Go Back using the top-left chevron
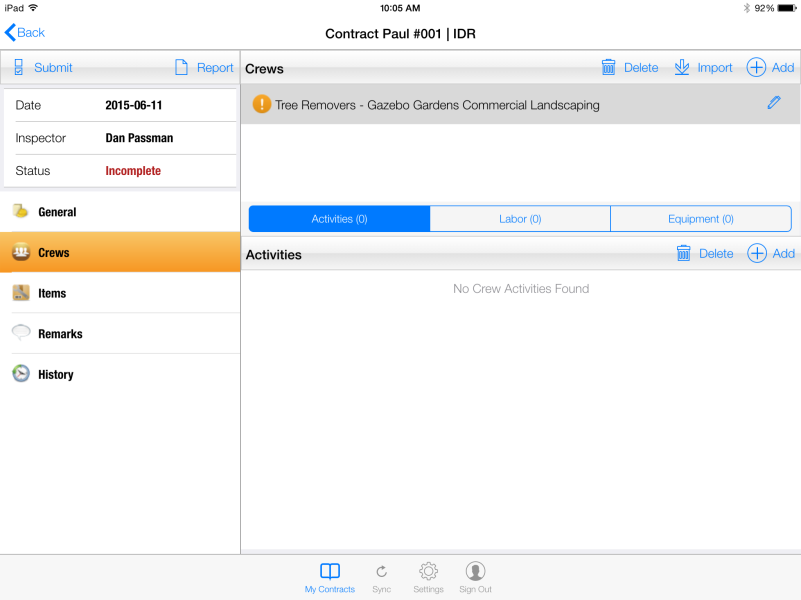This screenshot has height=600, width=801. point(25,33)
